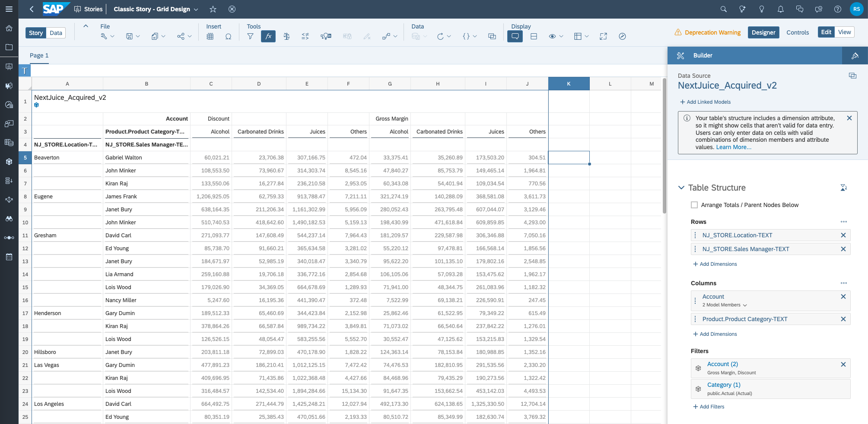
Task: Click the Learn More link in the notice
Action: 733,147
